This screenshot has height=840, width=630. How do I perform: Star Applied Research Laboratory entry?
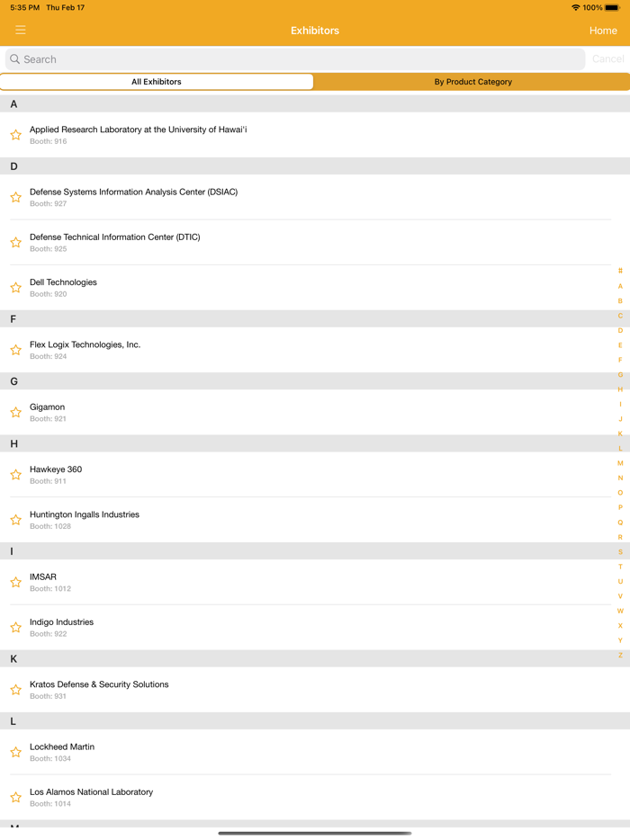pos(16,135)
